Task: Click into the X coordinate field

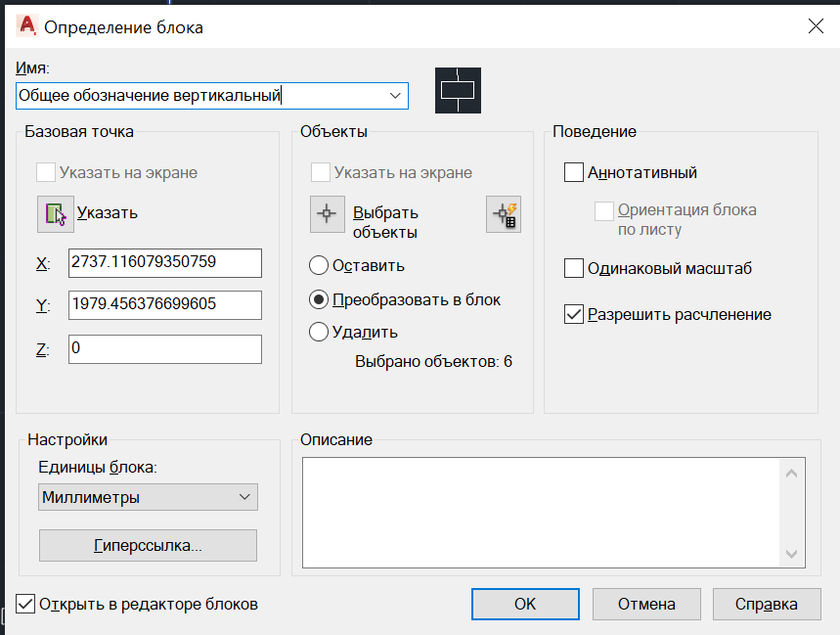Action: (165, 262)
